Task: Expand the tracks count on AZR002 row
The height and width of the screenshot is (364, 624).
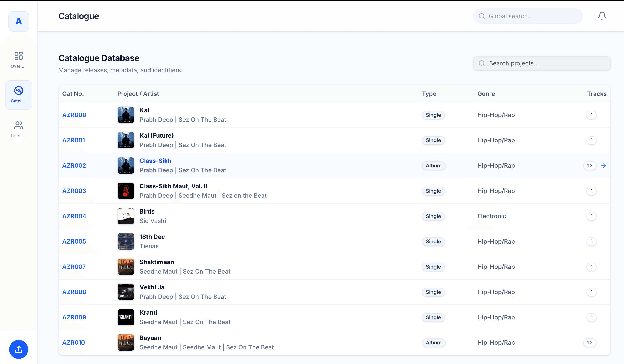Action: click(590, 166)
